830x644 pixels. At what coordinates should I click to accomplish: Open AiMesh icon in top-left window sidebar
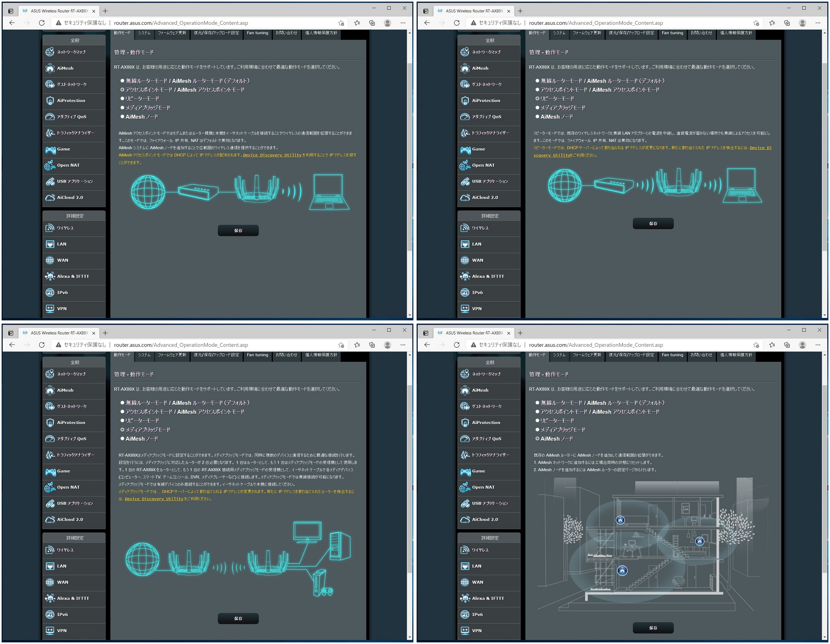click(50, 68)
